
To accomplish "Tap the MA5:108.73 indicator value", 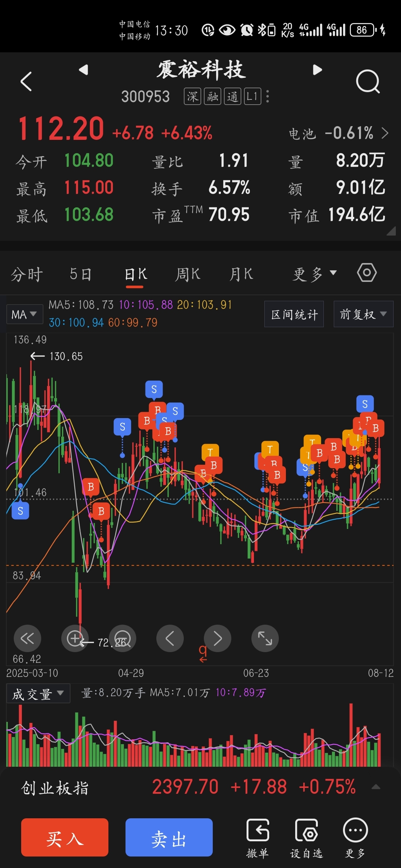I will [x=81, y=305].
